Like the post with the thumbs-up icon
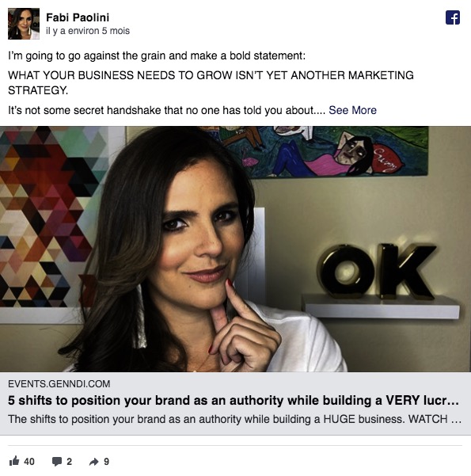Image resolution: width=471 pixels, height=476 pixels. tap(14, 461)
